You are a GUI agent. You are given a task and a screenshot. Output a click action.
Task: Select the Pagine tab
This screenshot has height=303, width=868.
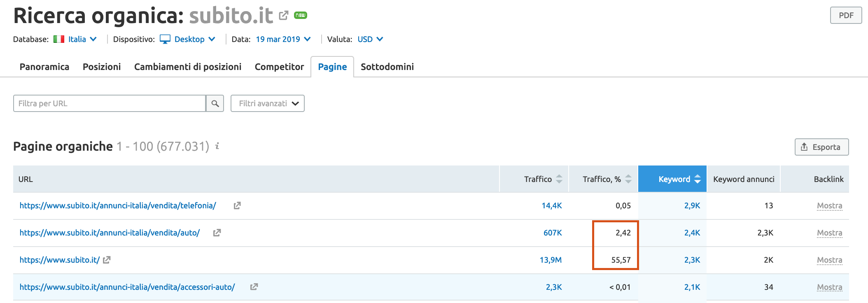(332, 67)
